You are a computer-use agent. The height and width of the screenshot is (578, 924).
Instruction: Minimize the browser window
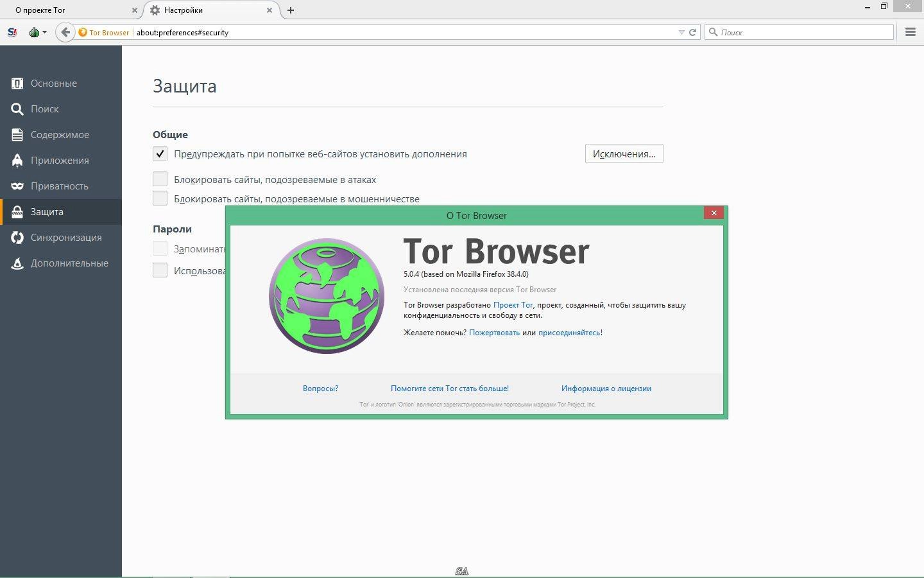(x=867, y=6)
